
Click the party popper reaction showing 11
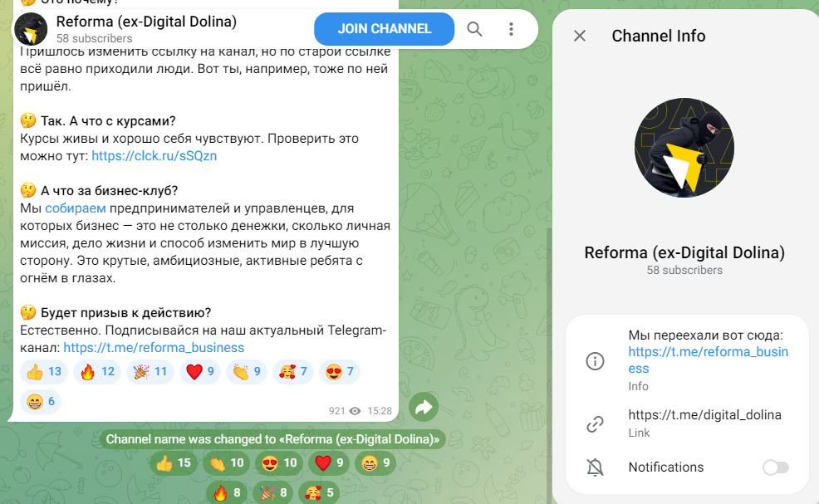150,372
